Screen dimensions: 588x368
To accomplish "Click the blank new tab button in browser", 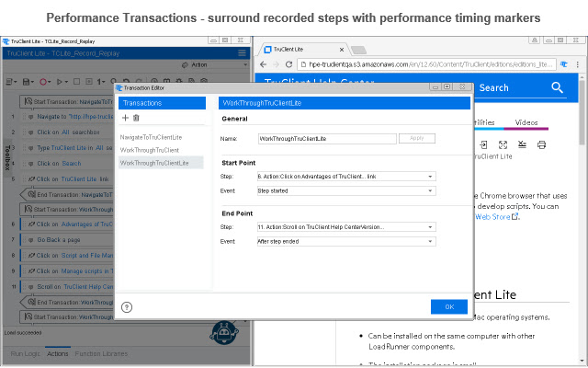I will coord(358,50).
